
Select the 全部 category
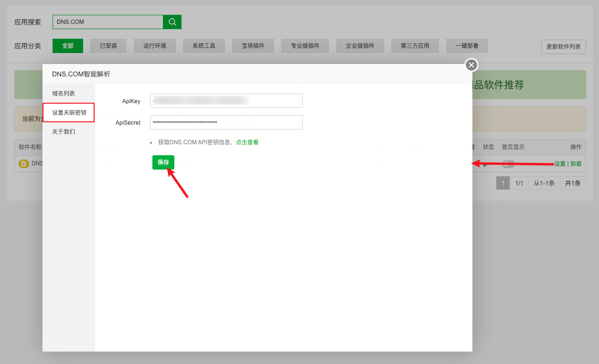click(68, 46)
